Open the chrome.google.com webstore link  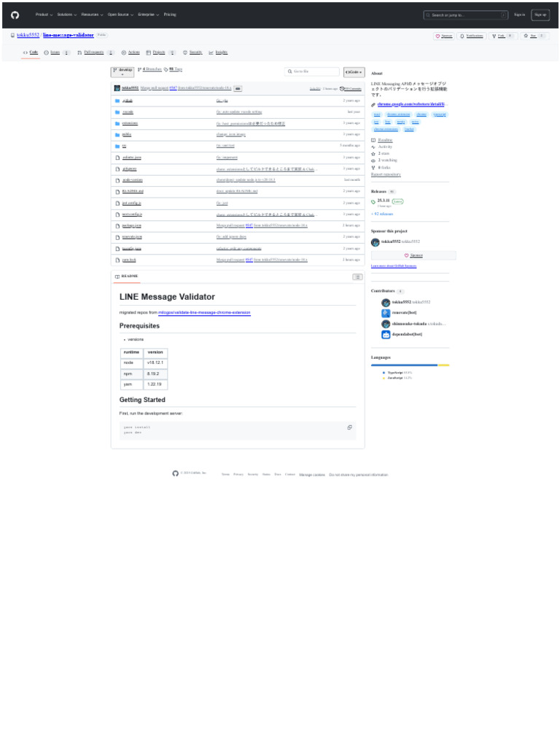413,104
